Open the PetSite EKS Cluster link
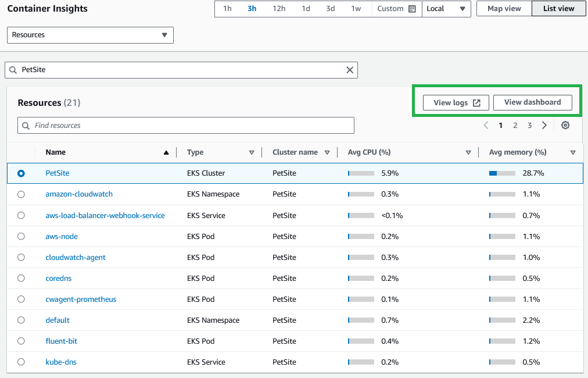The width and height of the screenshot is (588, 378). click(57, 173)
